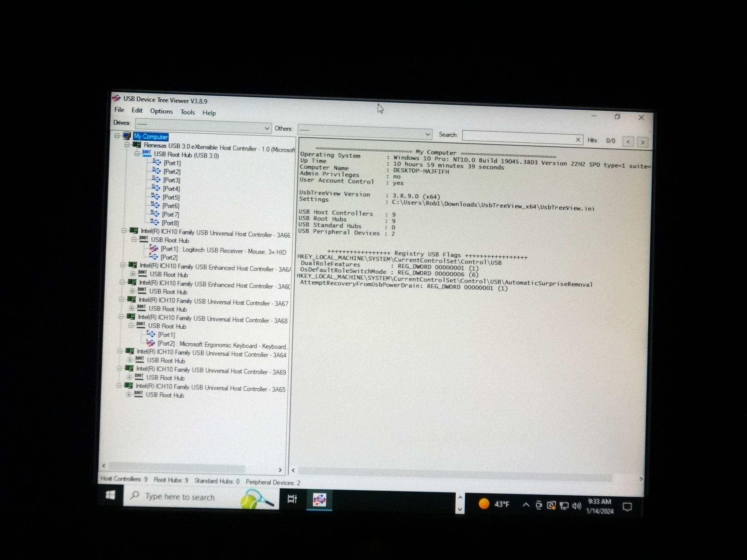Click the Renesas host controller chip icon

pyautogui.click(x=137, y=145)
